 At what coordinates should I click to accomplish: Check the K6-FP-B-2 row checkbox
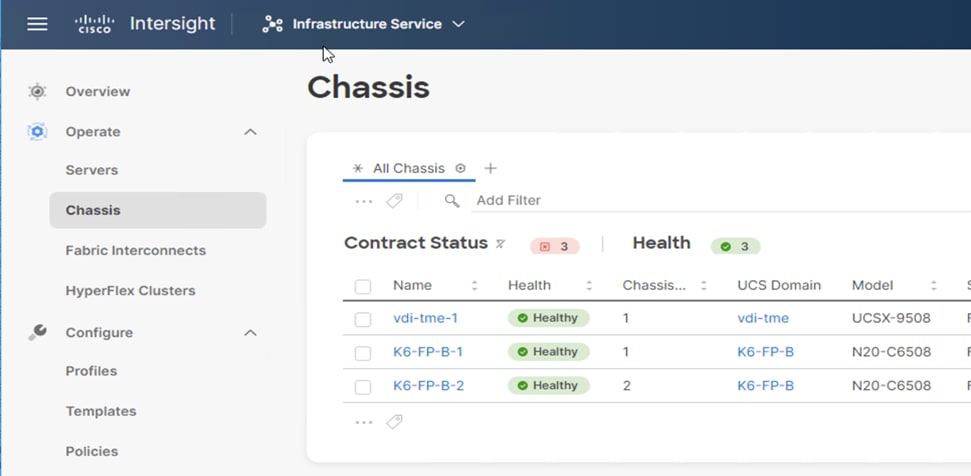(363, 387)
